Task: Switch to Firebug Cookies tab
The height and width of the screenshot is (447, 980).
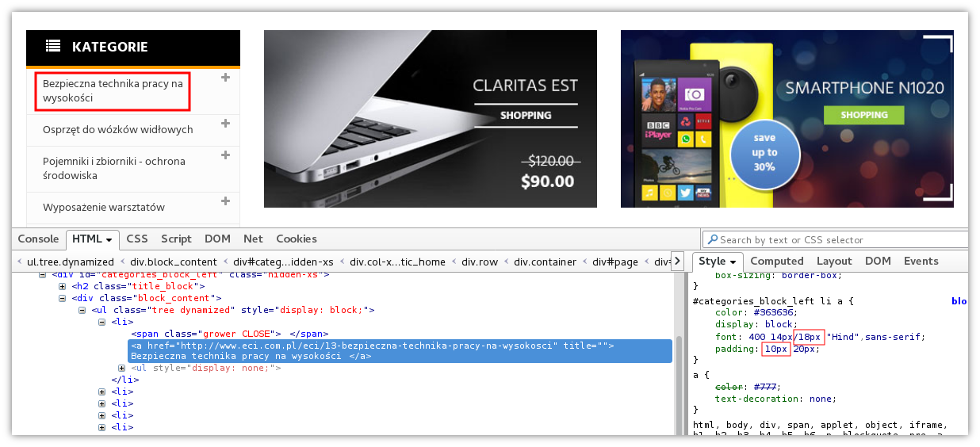Action: (297, 239)
